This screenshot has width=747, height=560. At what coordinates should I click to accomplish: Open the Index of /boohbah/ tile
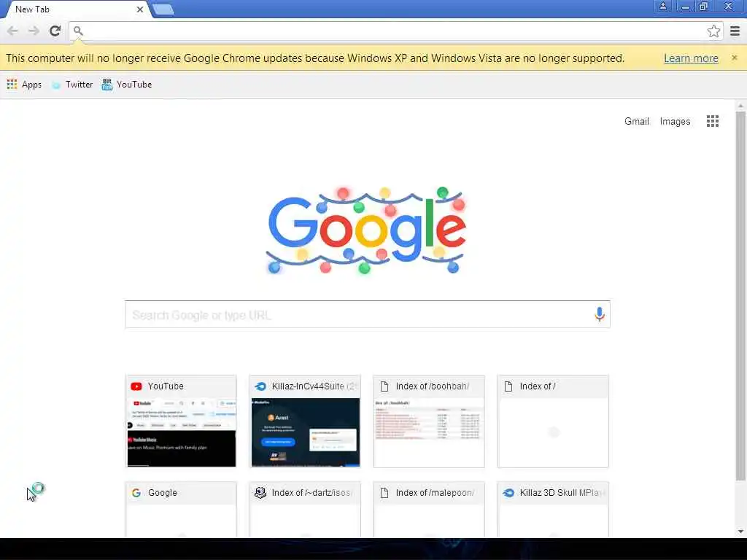click(x=429, y=421)
